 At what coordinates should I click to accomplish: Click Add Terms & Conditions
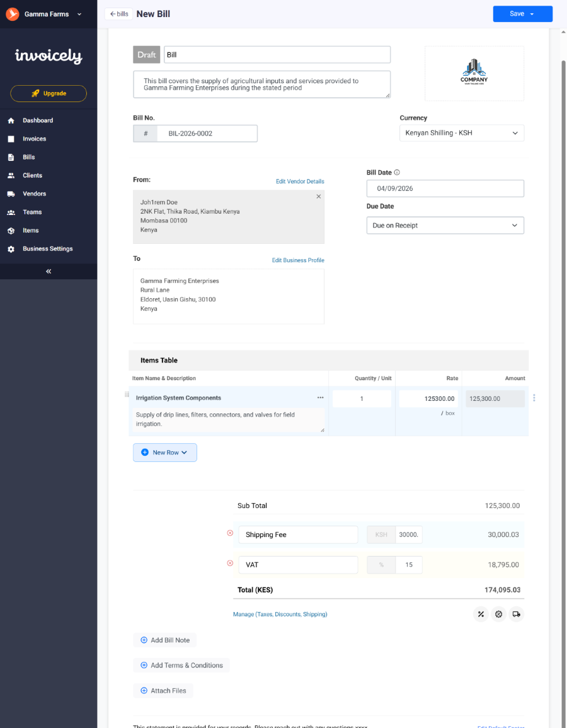(x=181, y=666)
